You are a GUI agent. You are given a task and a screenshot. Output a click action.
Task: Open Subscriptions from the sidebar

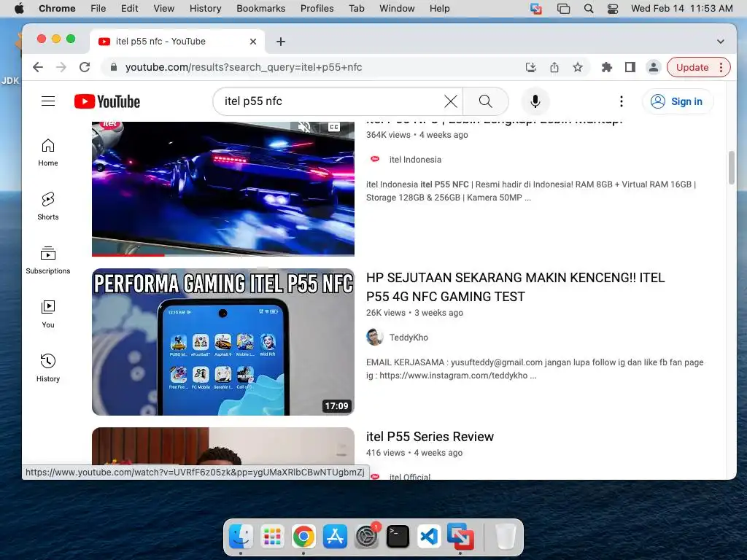point(48,260)
